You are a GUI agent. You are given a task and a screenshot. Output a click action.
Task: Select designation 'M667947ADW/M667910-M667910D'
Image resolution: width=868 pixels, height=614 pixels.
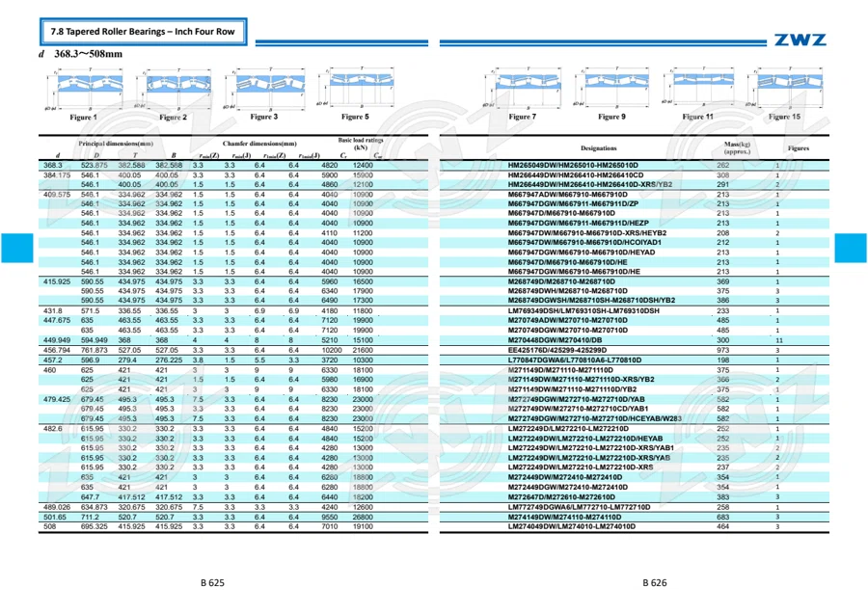click(567, 195)
